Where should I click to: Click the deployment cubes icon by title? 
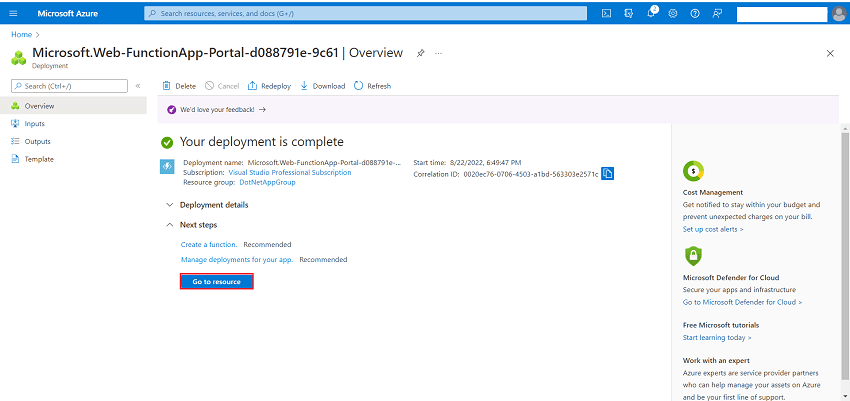(18, 57)
